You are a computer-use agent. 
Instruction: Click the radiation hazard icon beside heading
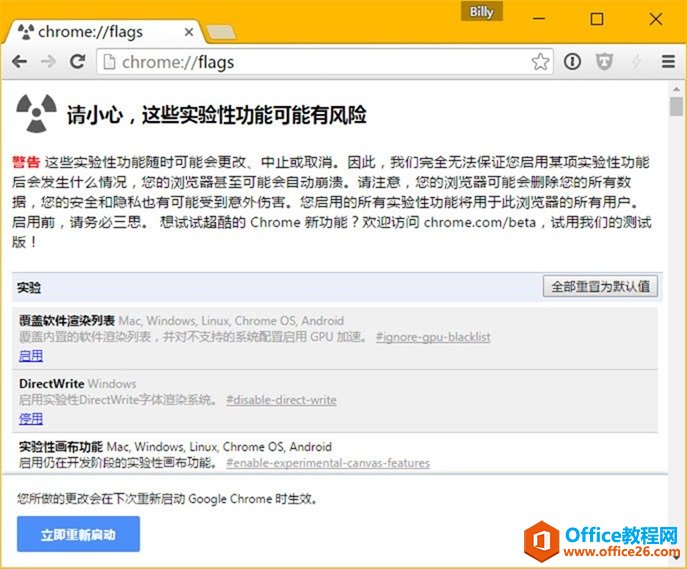coord(36,113)
